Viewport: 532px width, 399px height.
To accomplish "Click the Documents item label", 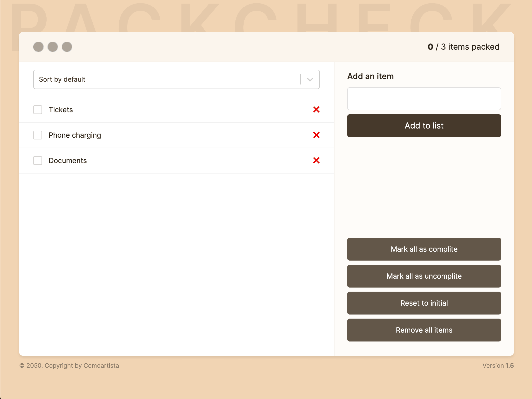I will [x=68, y=161].
